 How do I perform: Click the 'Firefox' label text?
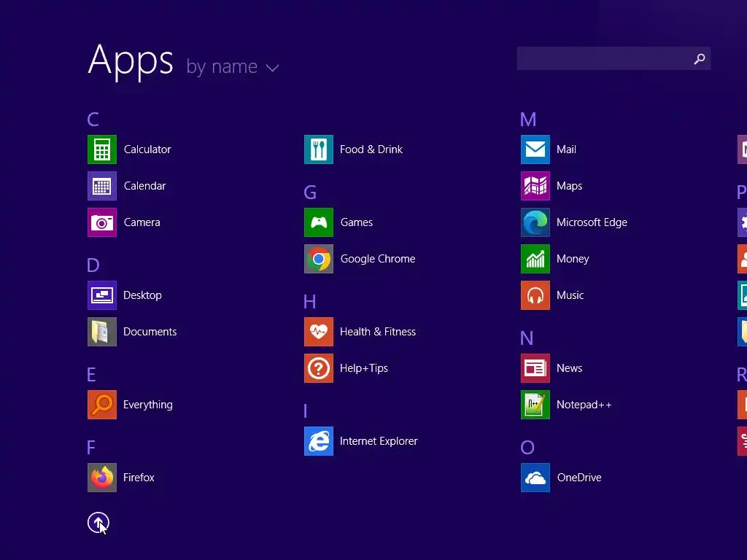(139, 478)
